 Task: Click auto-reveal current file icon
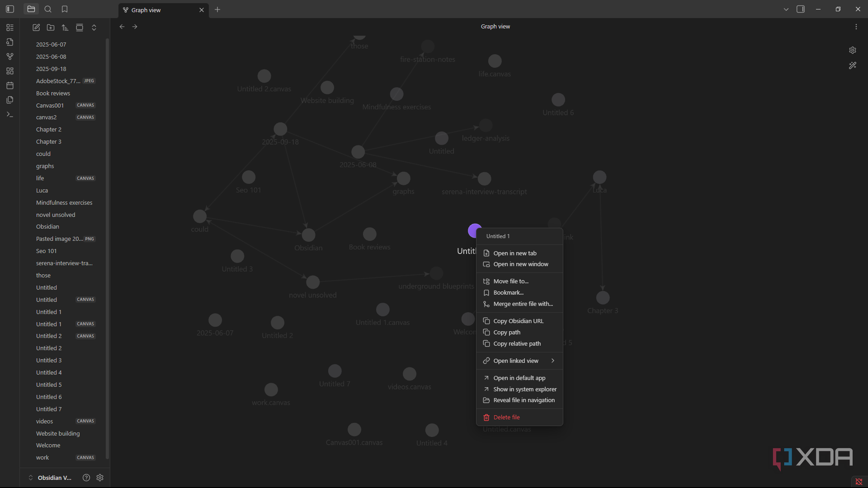(x=80, y=28)
